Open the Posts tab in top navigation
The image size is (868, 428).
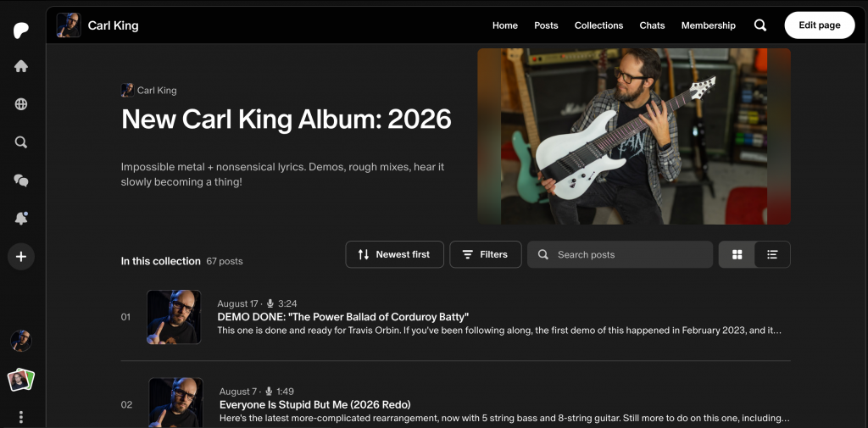(x=546, y=25)
